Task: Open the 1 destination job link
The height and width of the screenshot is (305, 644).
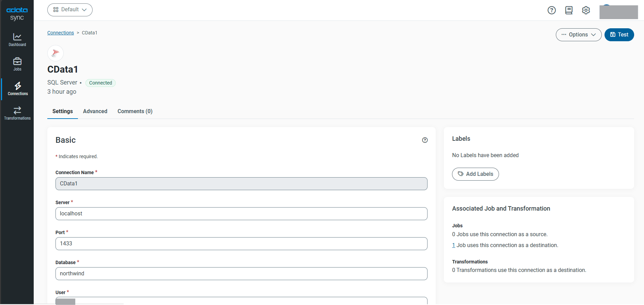Action: 453,245
